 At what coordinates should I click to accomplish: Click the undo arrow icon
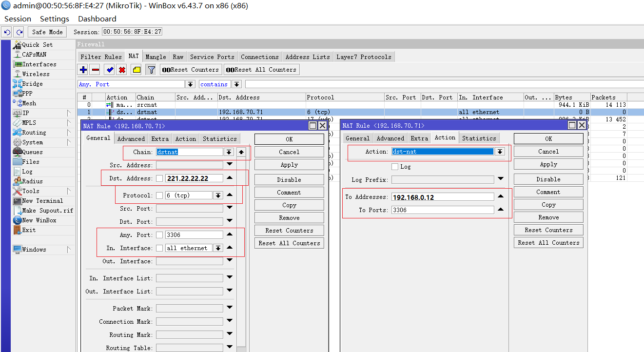[x=7, y=32]
